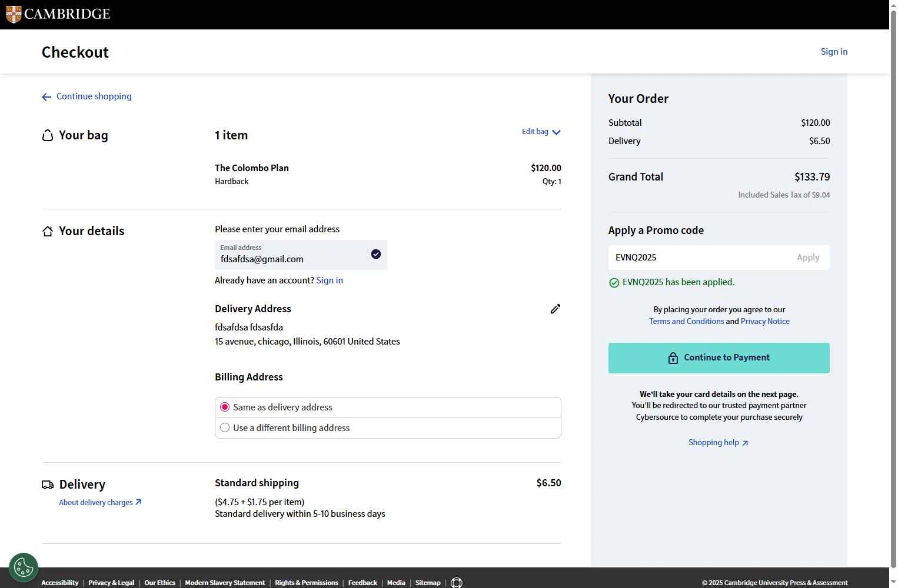
Task: Click external arrow next to Shopping help
Action: [745, 443]
